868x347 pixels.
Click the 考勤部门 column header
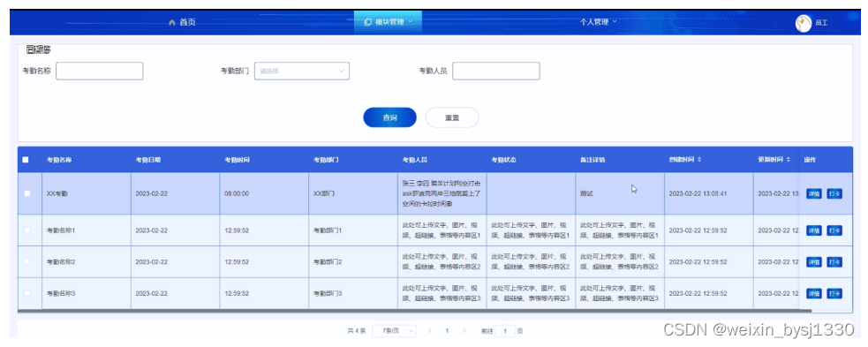pyautogui.click(x=326, y=160)
